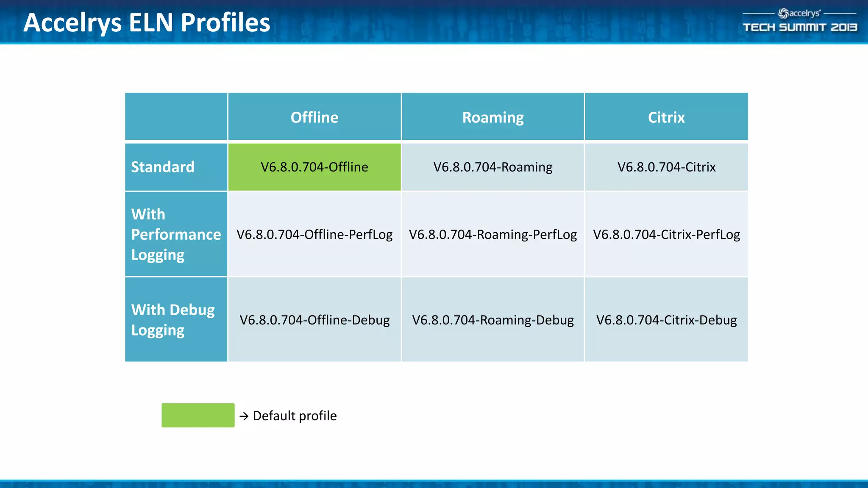Image resolution: width=868 pixels, height=488 pixels.
Task: Select the V6.8.0.704-Citrix-PerfLog cell
Action: tap(666, 234)
